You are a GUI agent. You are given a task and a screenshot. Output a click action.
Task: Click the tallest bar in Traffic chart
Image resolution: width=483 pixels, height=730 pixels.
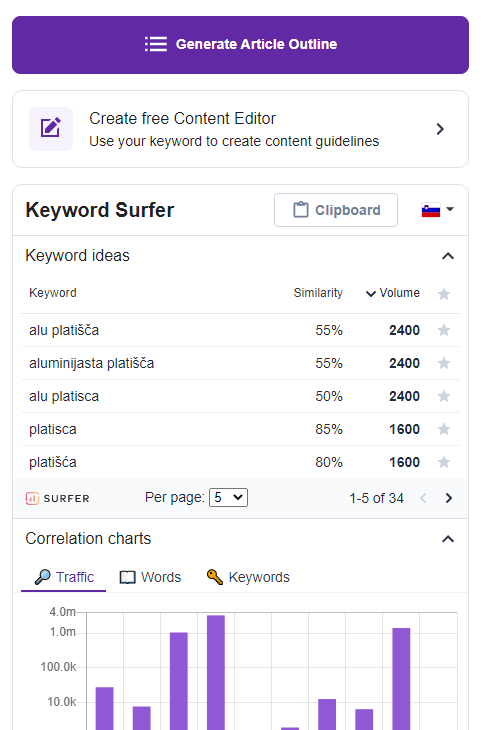pos(216,672)
